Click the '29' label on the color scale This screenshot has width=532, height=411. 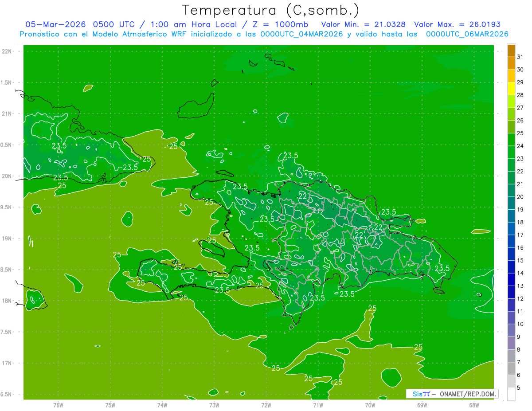click(x=520, y=82)
